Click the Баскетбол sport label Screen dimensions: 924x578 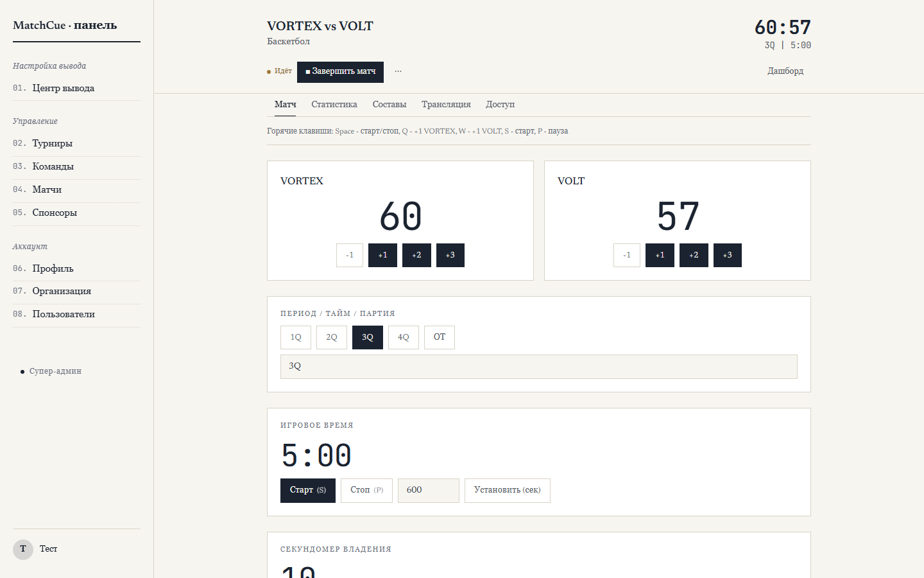(289, 42)
